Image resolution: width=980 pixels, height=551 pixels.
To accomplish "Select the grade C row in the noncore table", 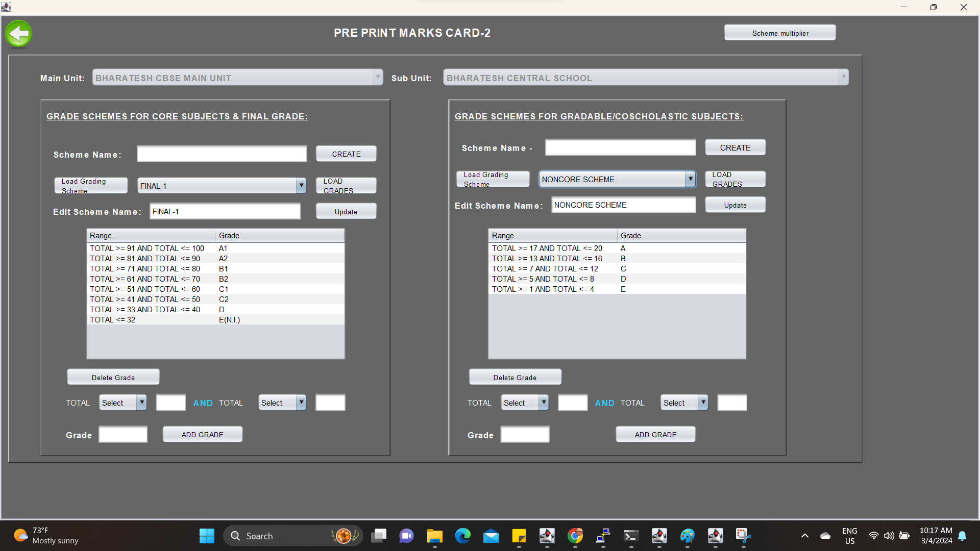I will [617, 269].
